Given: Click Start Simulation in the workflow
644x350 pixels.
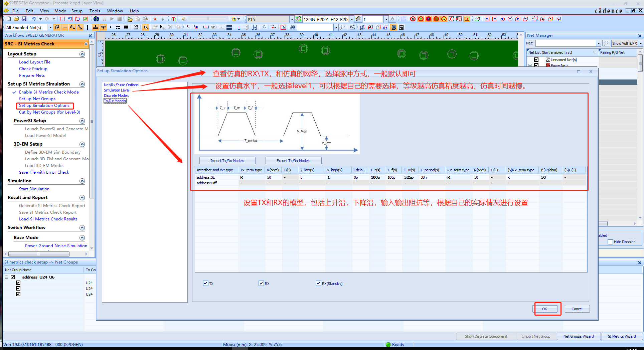Looking at the screenshot, I should tap(34, 189).
